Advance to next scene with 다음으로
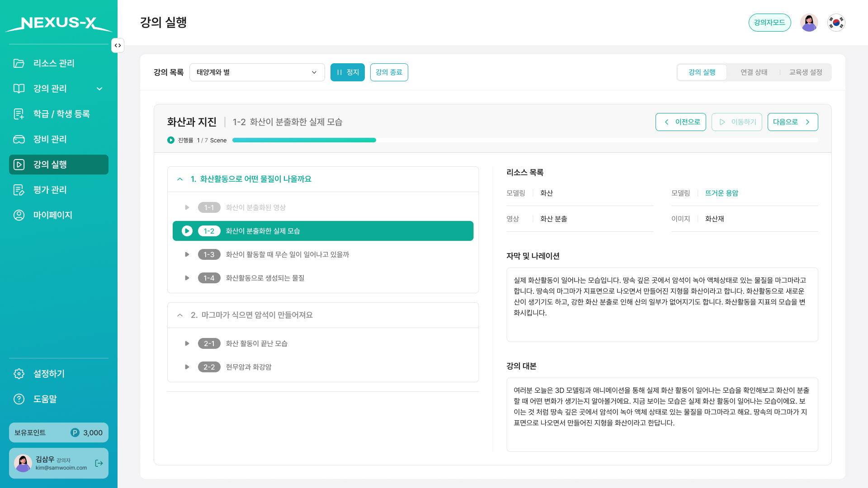The height and width of the screenshot is (488, 868). (793, 122)
